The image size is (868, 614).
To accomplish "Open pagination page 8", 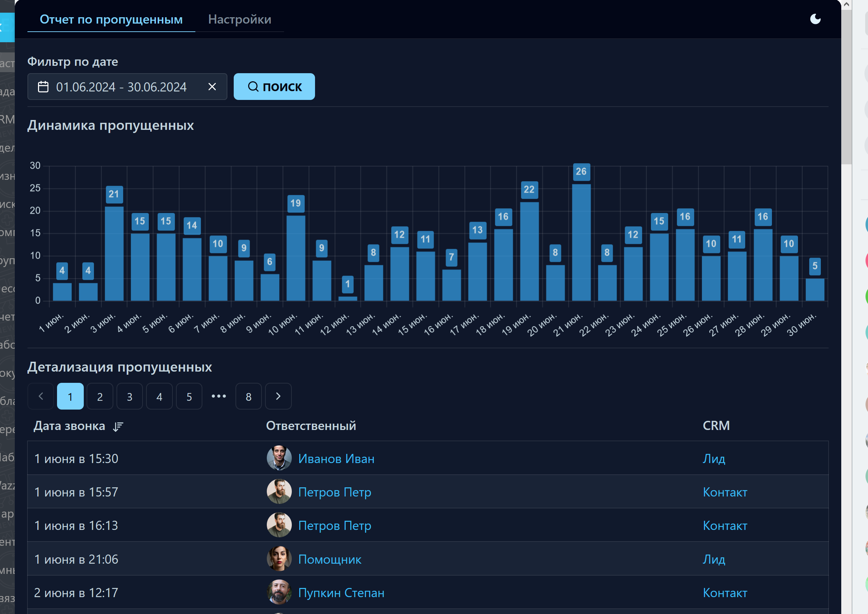I will 249,396.
